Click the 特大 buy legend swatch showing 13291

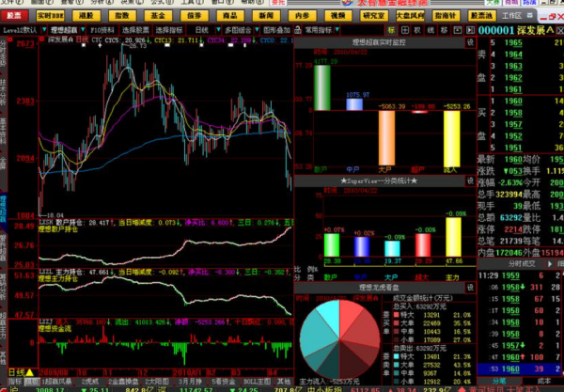coord(397,315)
